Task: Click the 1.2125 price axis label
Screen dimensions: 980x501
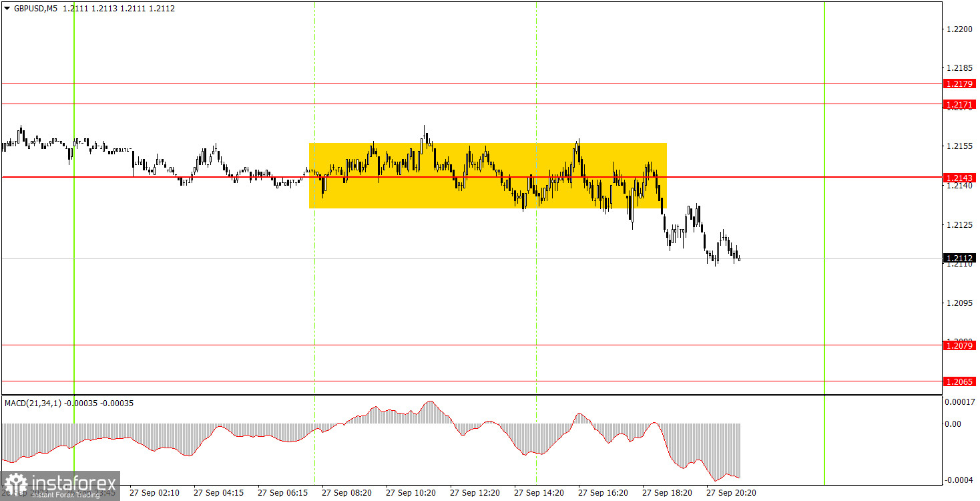Action: (959, 225)
